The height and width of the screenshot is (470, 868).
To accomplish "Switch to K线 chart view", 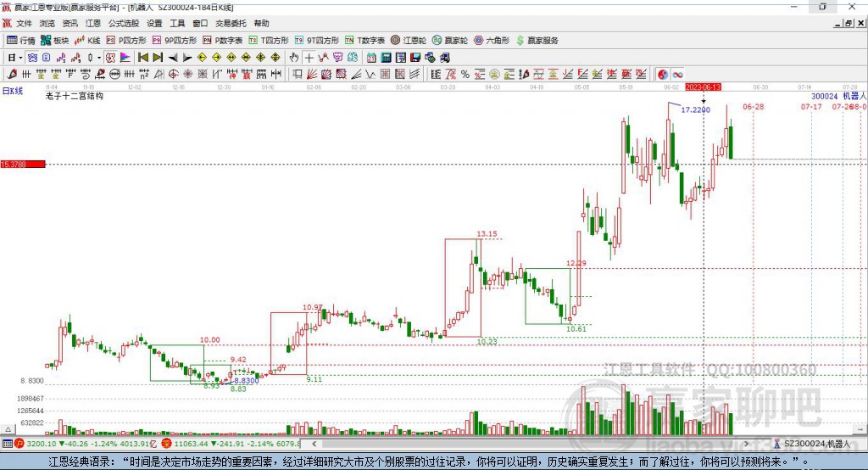I will 87,41.
